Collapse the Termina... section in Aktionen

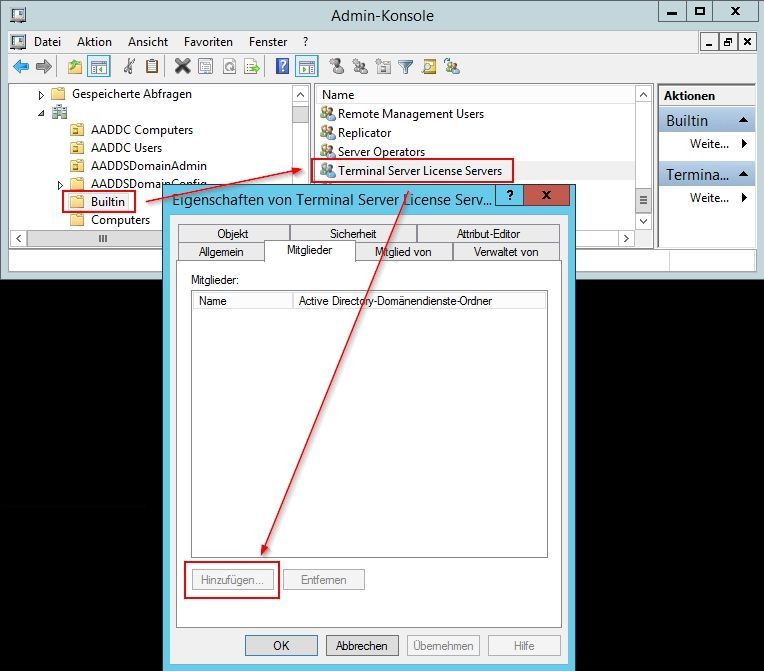744,173
